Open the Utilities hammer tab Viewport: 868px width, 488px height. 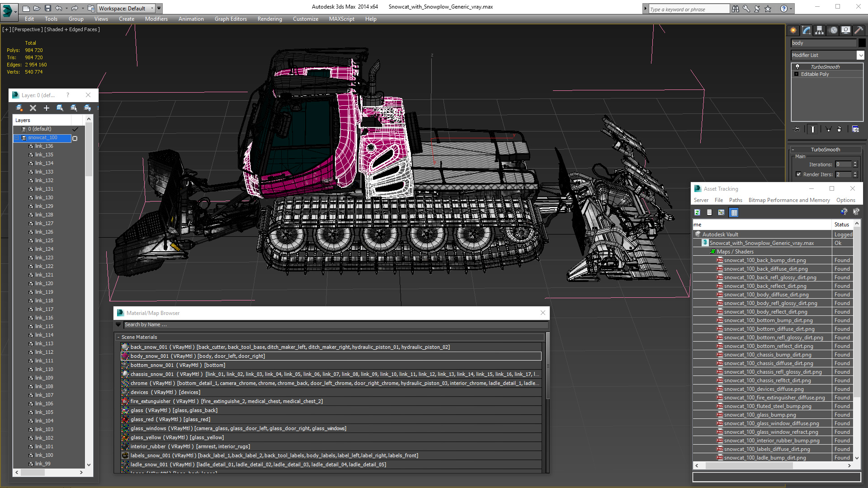[859, 30]
